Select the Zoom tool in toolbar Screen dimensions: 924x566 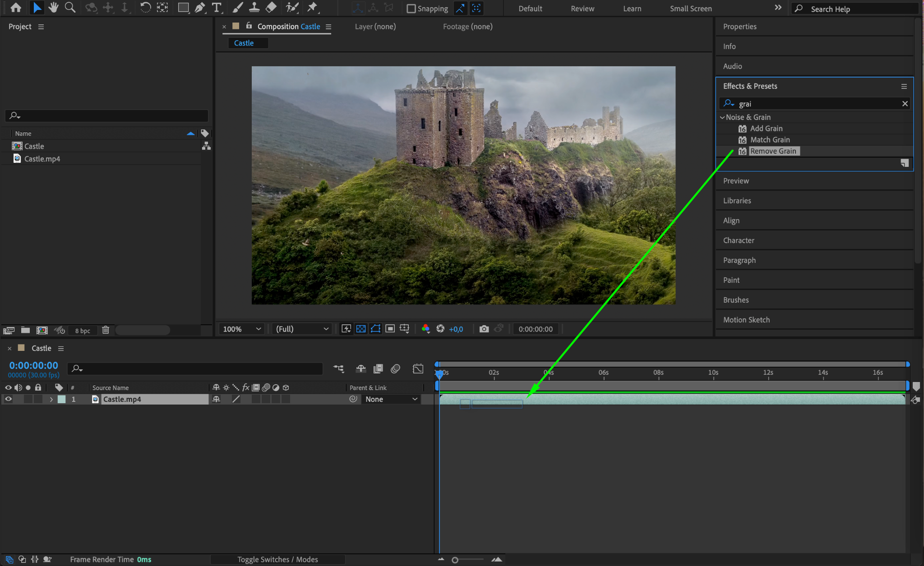pos(70,8)
